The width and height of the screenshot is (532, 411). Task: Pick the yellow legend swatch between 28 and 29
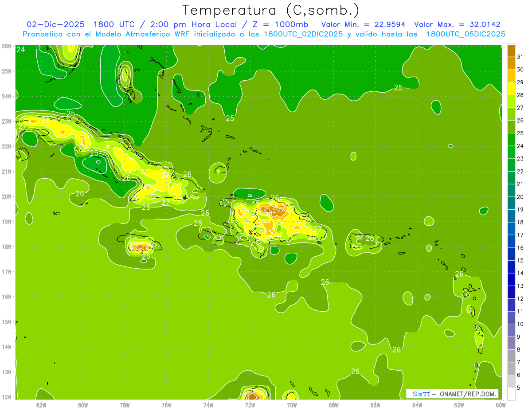coord(511,89)
